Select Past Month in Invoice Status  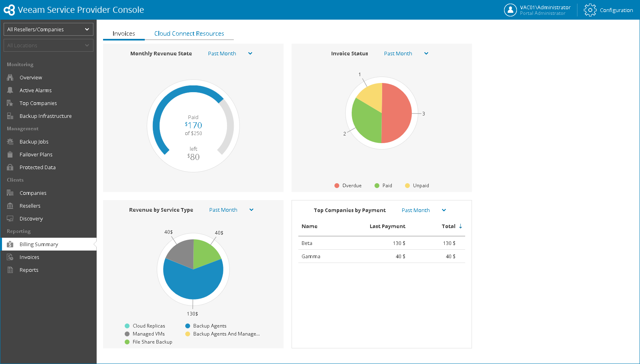coord(398,53)
